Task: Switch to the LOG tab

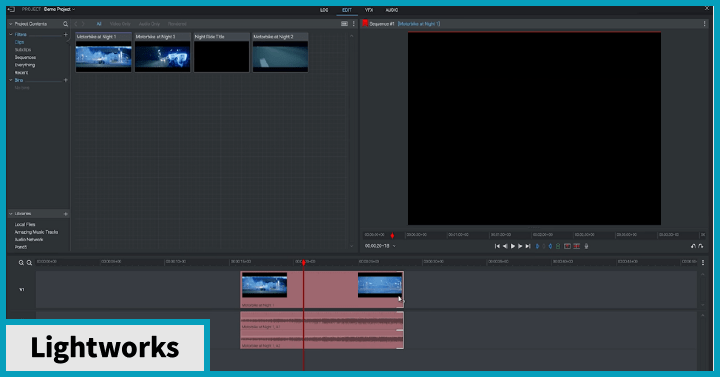Action: click(x=324, y=10)
